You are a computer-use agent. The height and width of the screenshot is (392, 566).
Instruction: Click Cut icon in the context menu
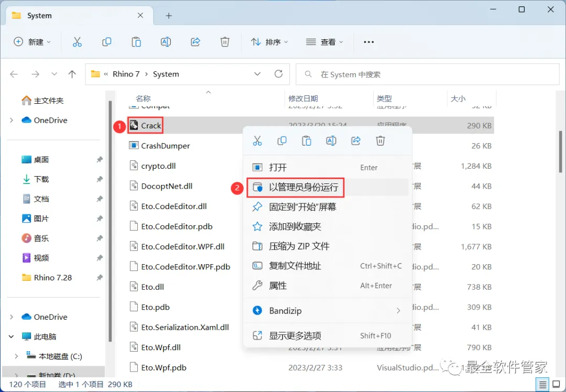(257, 140)
